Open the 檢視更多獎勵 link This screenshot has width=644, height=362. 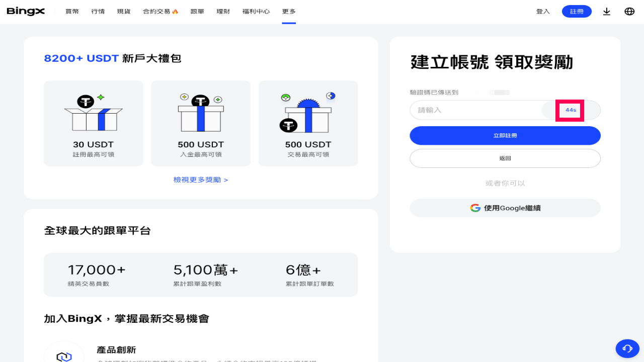[x=201, y=180]
